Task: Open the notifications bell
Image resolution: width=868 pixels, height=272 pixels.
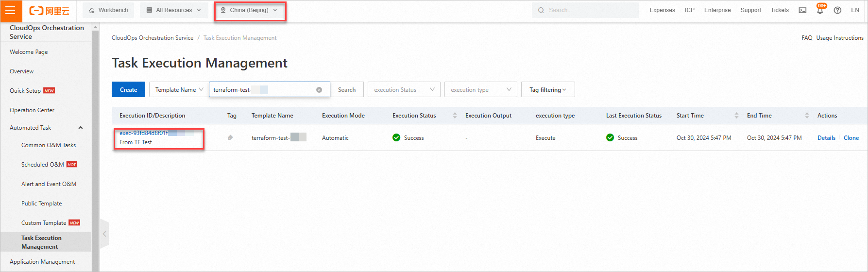Action: 820,10
